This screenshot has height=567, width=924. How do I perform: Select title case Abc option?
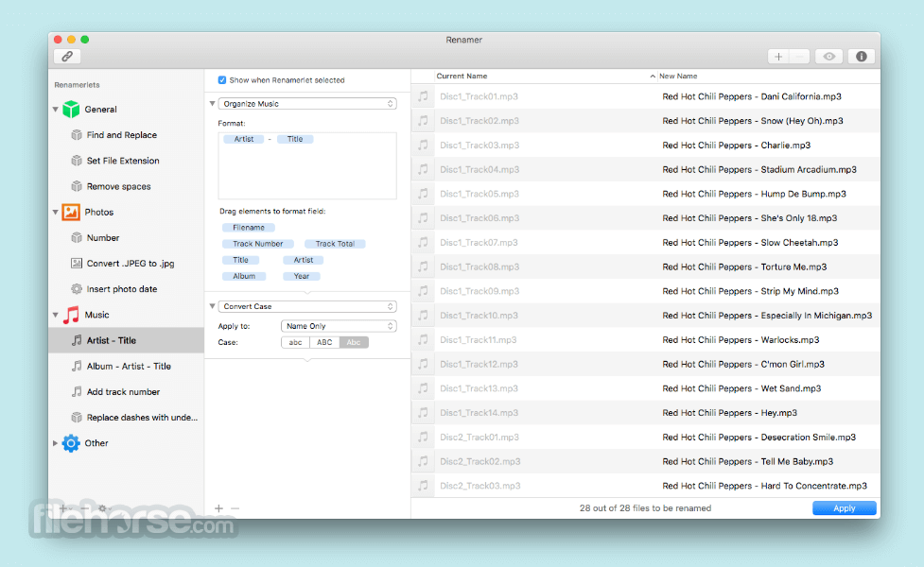point(354,342)
